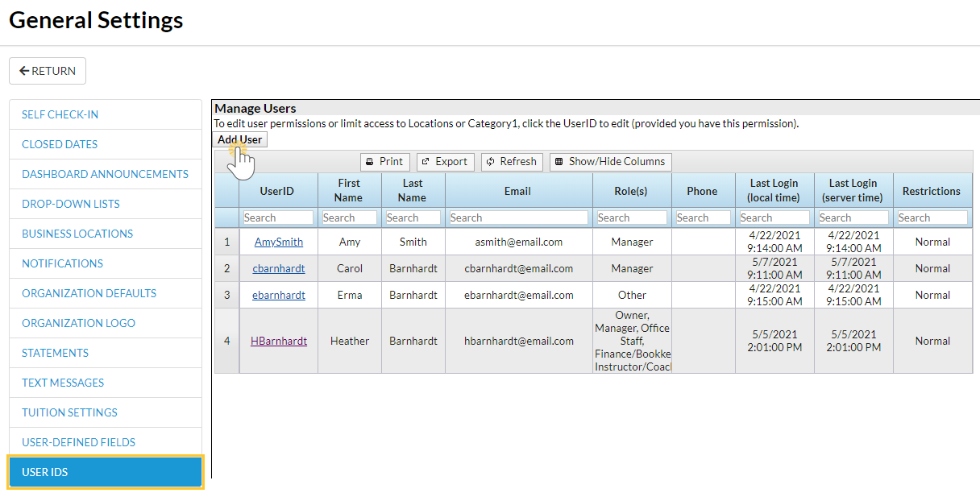Refresh the user grid
The height and width of the screenshot is (497, 980).
512,162
